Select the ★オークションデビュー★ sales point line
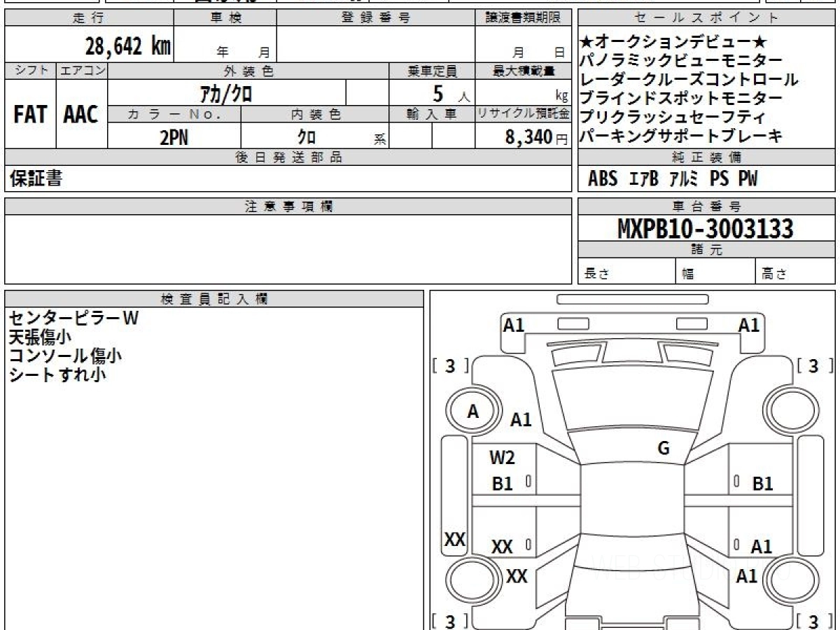 coord(675,42)
